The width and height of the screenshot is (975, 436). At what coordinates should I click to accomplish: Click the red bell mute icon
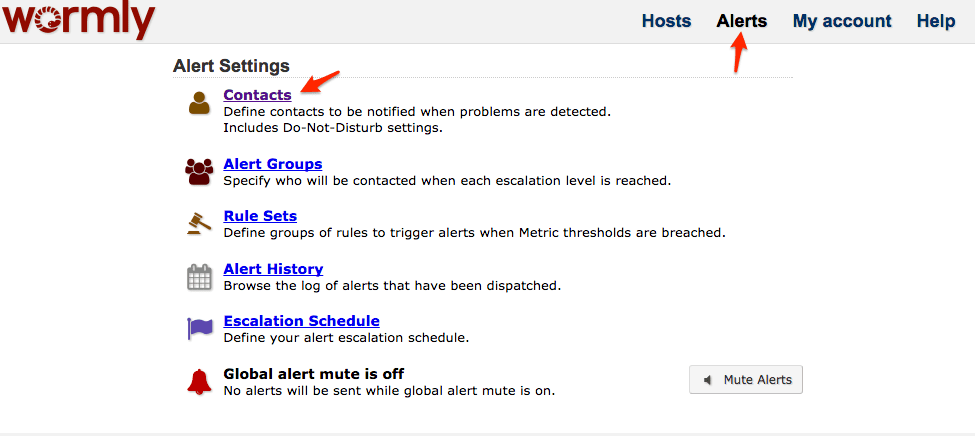pos(199,381)
